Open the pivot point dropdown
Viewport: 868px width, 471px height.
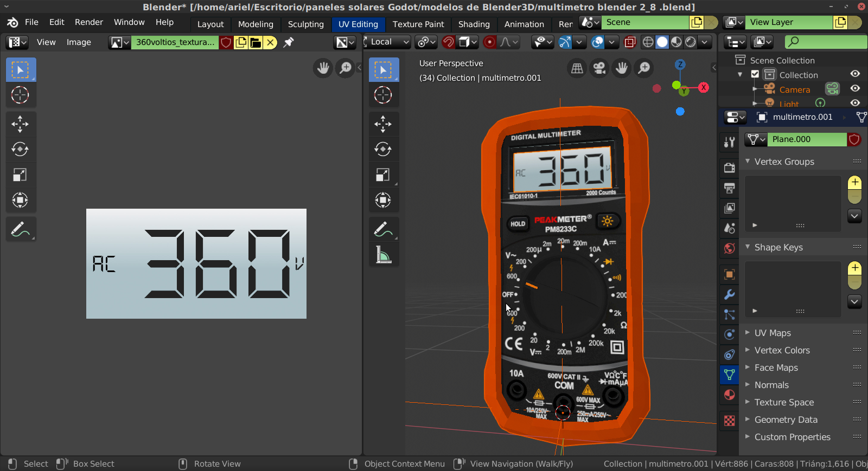coord(426,42)
